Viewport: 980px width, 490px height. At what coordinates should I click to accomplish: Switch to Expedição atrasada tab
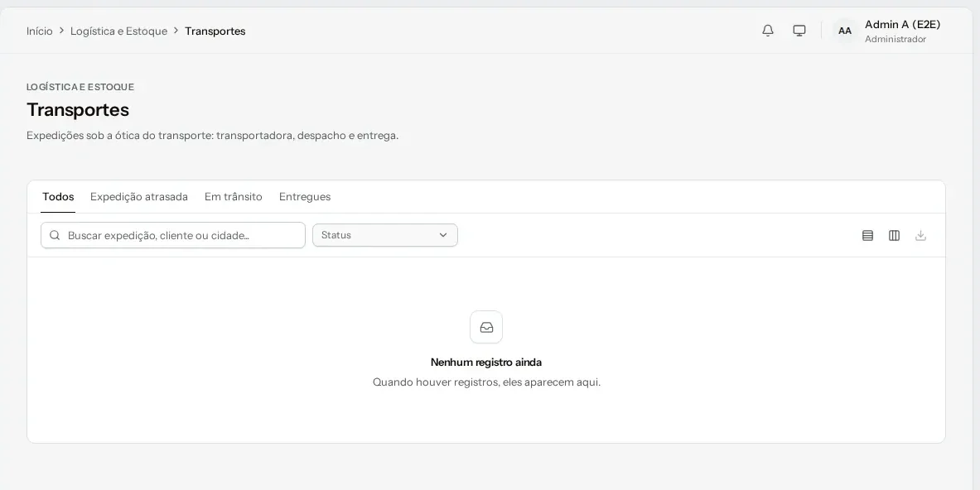coord(138,197)
